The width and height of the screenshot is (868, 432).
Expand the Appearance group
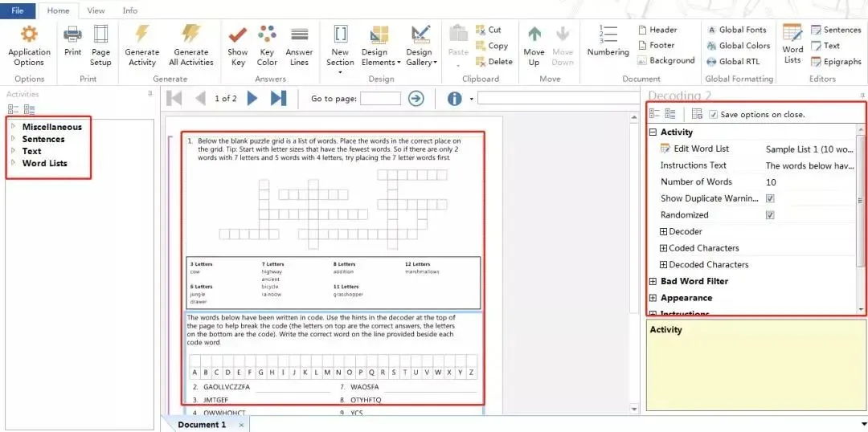[x=653, y=298]
